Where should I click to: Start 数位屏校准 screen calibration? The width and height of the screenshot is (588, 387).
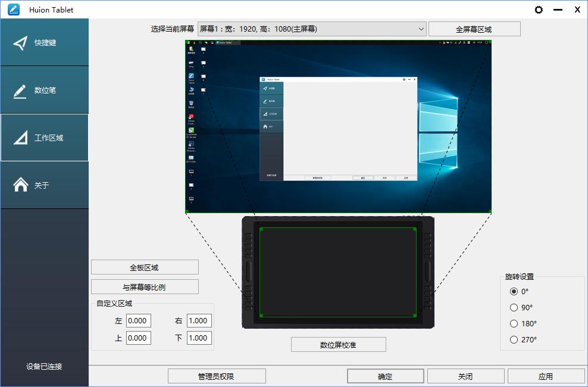tap(338, 344)
